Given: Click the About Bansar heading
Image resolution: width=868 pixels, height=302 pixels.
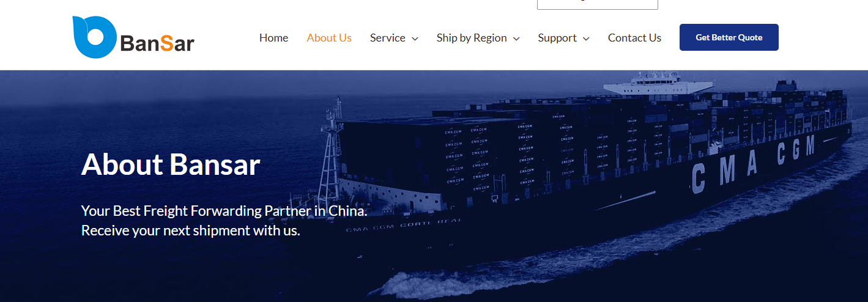Looking at the screenshot, I should 171,164.
